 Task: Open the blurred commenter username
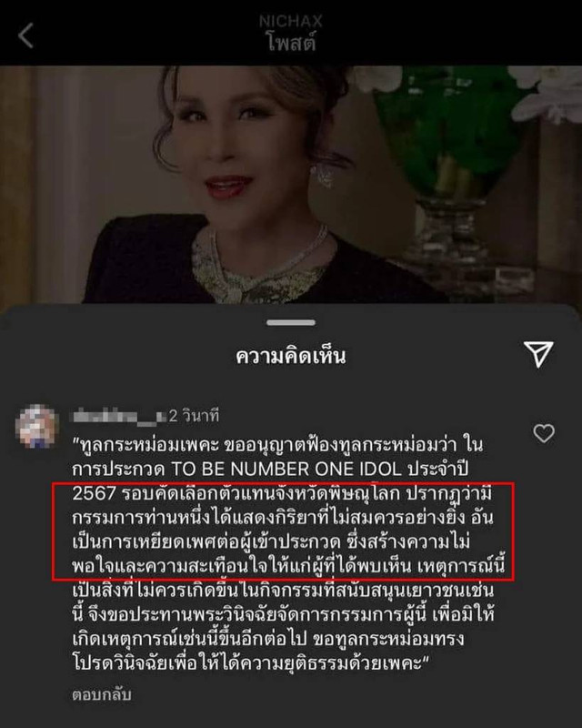point(119,416)
